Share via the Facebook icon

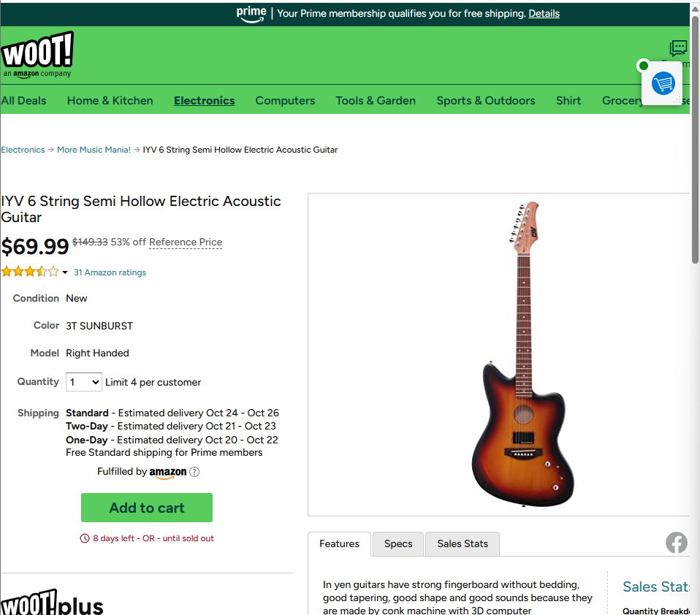tap(677, 543)
